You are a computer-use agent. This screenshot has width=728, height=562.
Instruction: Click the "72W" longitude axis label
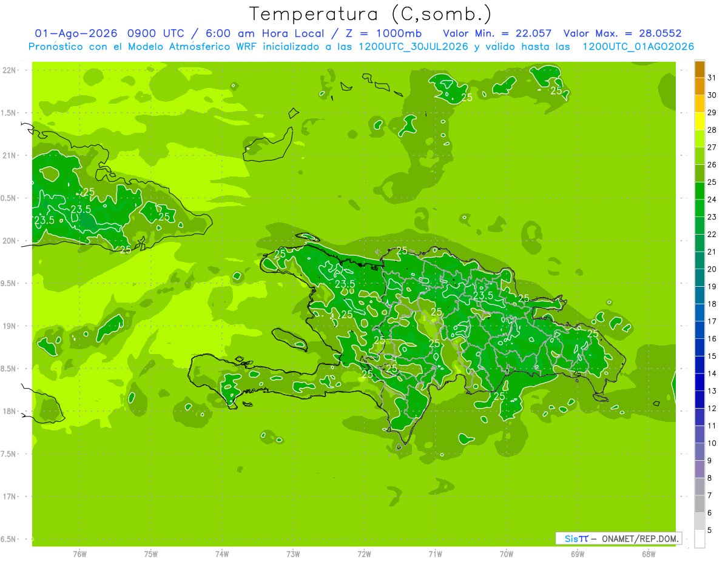(364, 554)
